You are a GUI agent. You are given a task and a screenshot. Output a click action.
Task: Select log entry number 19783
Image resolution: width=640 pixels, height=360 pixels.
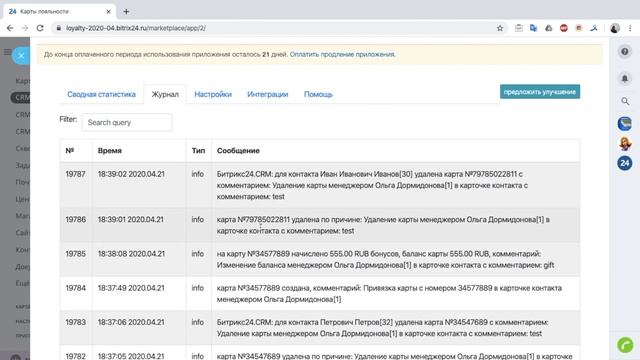point(76,322)
